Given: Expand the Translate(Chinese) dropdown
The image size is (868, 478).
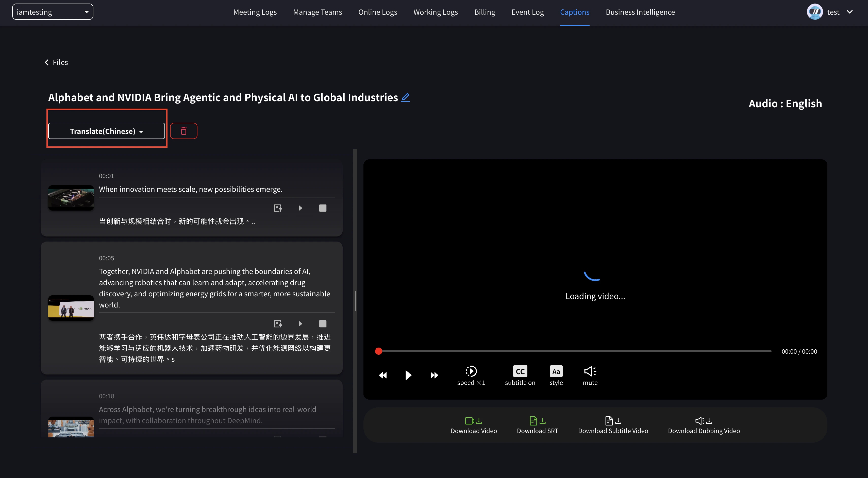Looking at the screenshot, I should coord(107,131).
